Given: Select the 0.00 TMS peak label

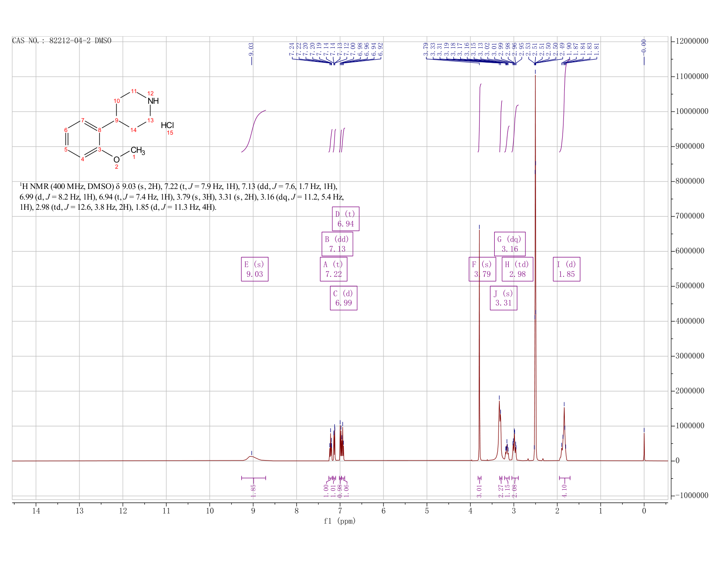Looking at the screenshot, I should [644, 46].
